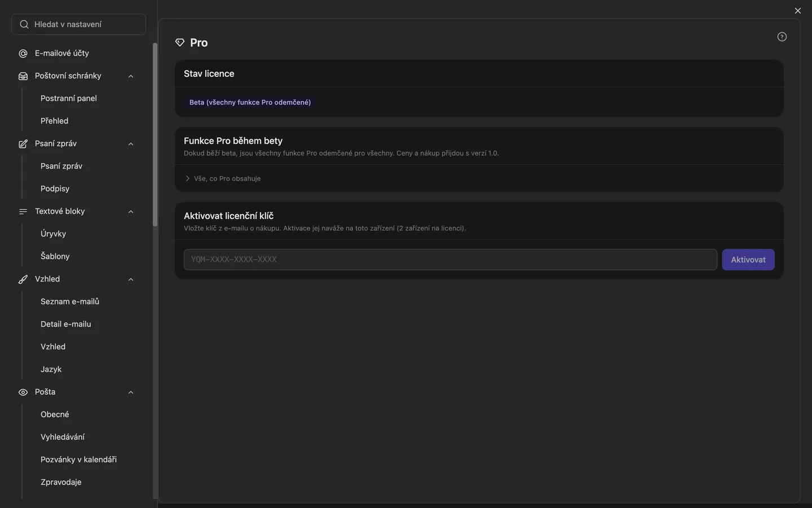
Task: Click the magnifier icon in settings search
Action: click(x=24, y=24)
